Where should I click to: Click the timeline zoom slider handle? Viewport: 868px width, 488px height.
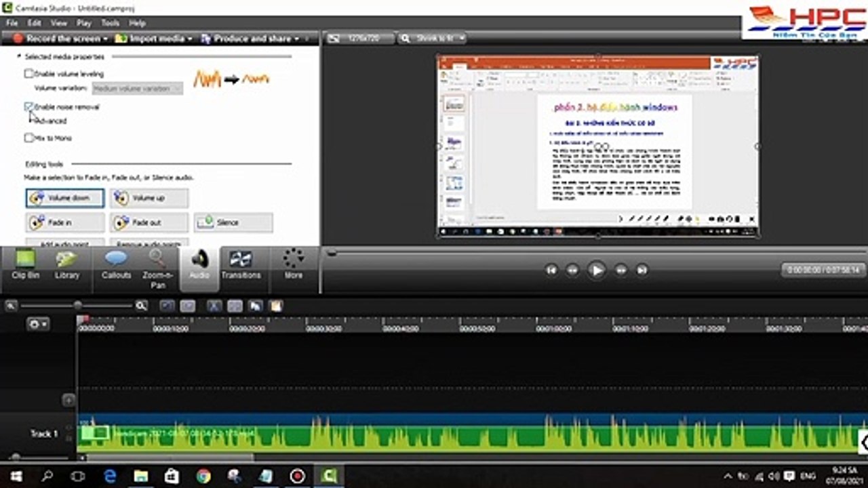point(78,306)
